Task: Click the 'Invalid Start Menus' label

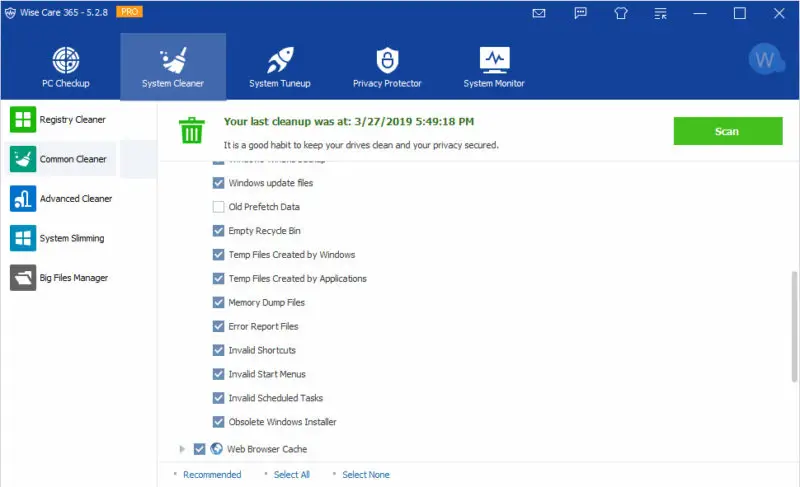Action: pos(267,374)
